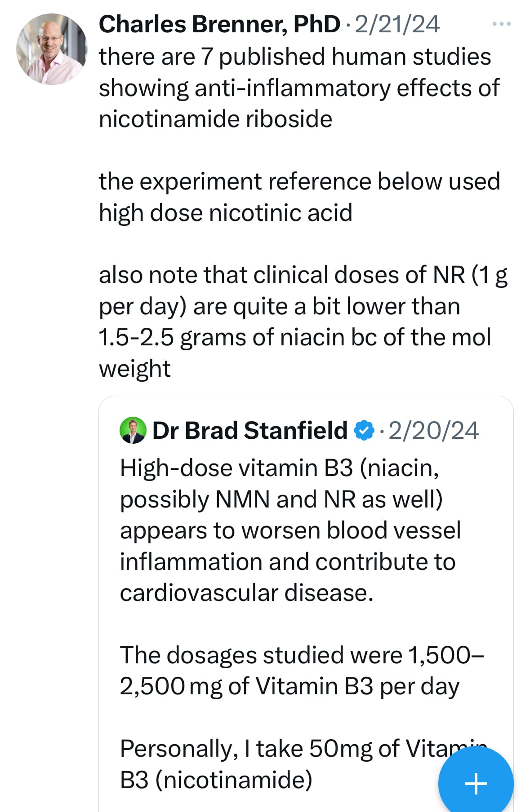The height and width of the screenshot is (812, 530).
Task: Select the "experiment reference below used" line
Action: 299,181
